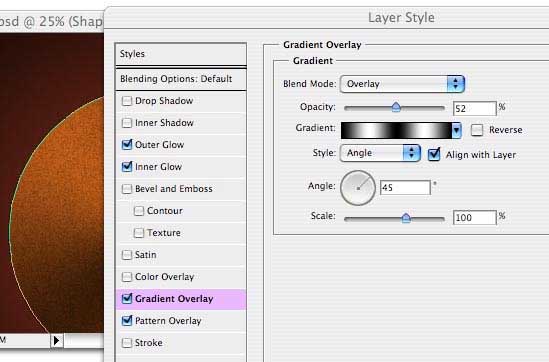Viewport: 549px width, 362px height.
Task: Open the Blend Mode Overlay dropdown
Action: [x=402, y=84]
